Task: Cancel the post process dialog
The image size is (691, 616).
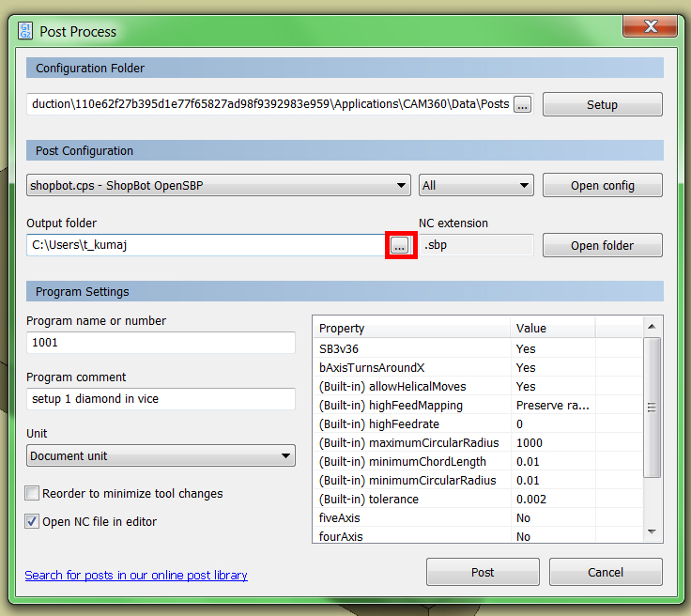Action: pos(606,572)
